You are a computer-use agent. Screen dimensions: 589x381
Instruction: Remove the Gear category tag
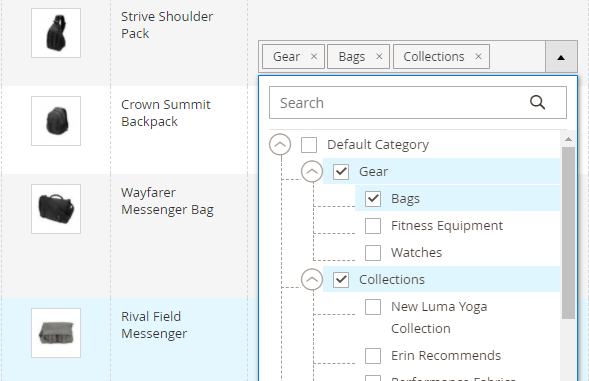(x=314, y=56)
